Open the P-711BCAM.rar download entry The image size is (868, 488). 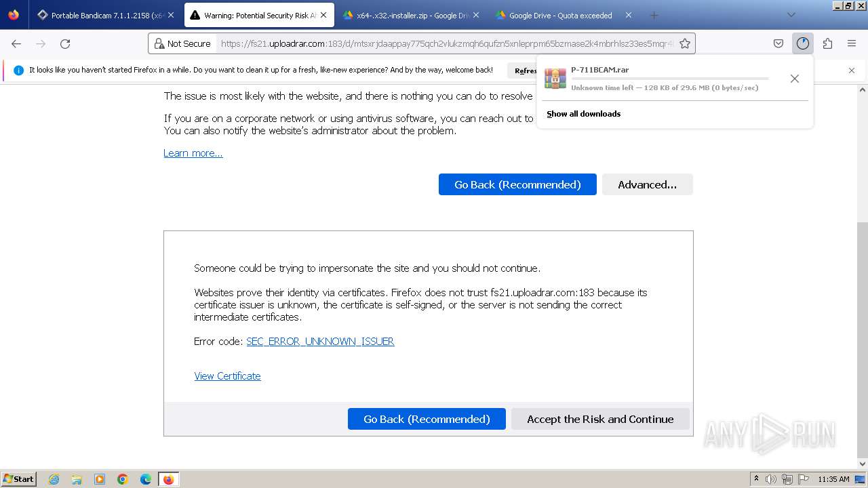point(675,79)
